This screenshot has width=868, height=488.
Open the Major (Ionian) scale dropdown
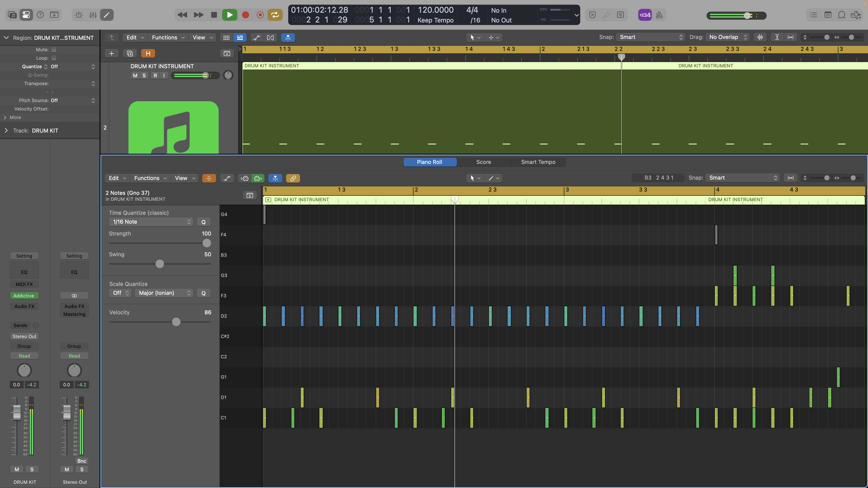[x=163, y=293]
